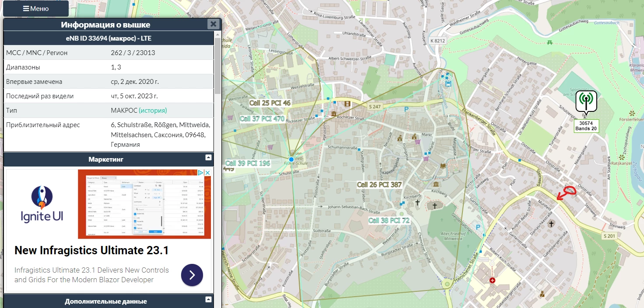Click the Приблизительный адрес Schulstraße address text

point(161,135)
